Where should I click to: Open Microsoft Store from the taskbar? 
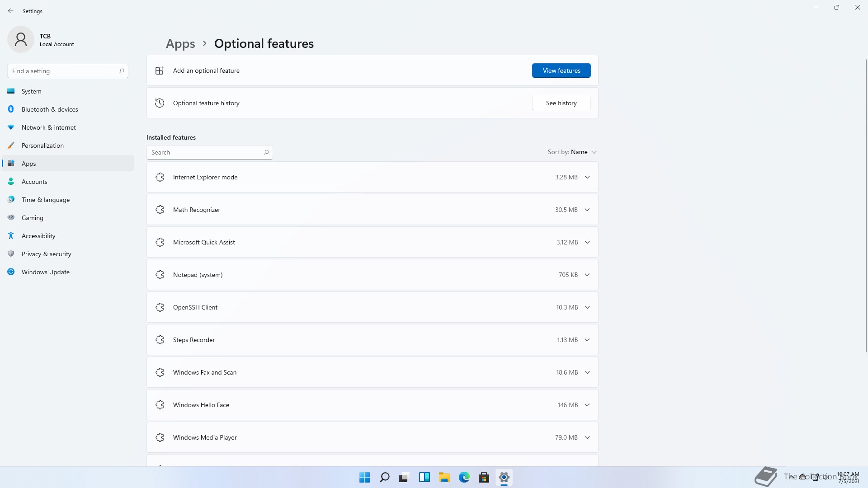[484, 477]
